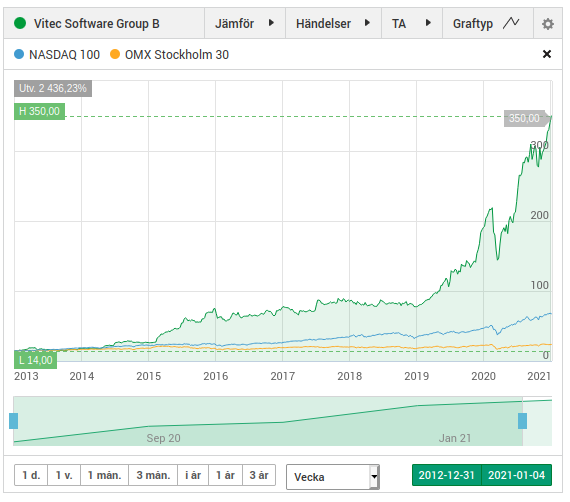This screenshot has height=502, width=570.
Task: Click green dot beside Vitec Software Group B
Action: 20,23
